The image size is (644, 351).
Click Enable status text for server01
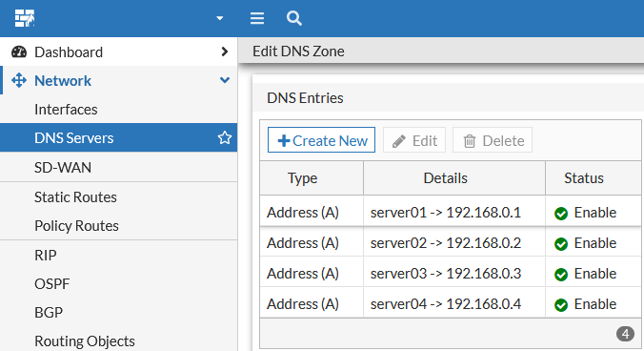595,213
